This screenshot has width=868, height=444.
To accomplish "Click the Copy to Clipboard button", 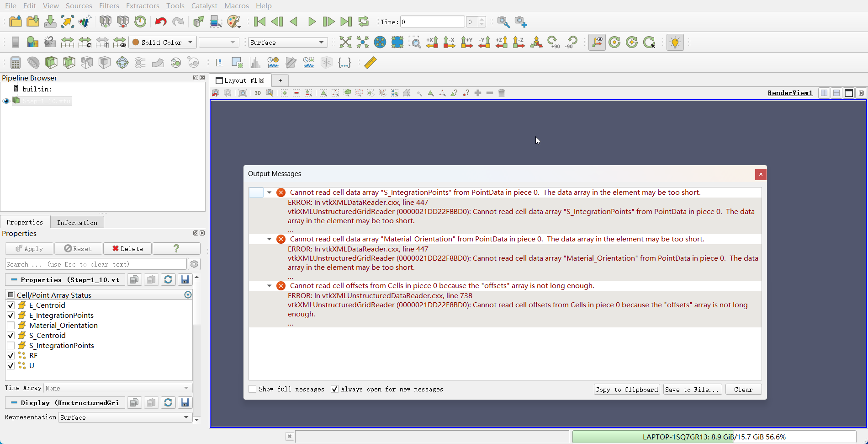I will click(626, 389).
